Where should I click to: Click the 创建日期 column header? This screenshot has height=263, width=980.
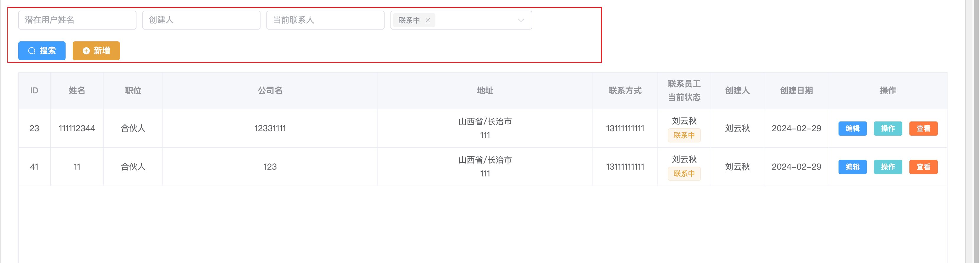point(796,91)
